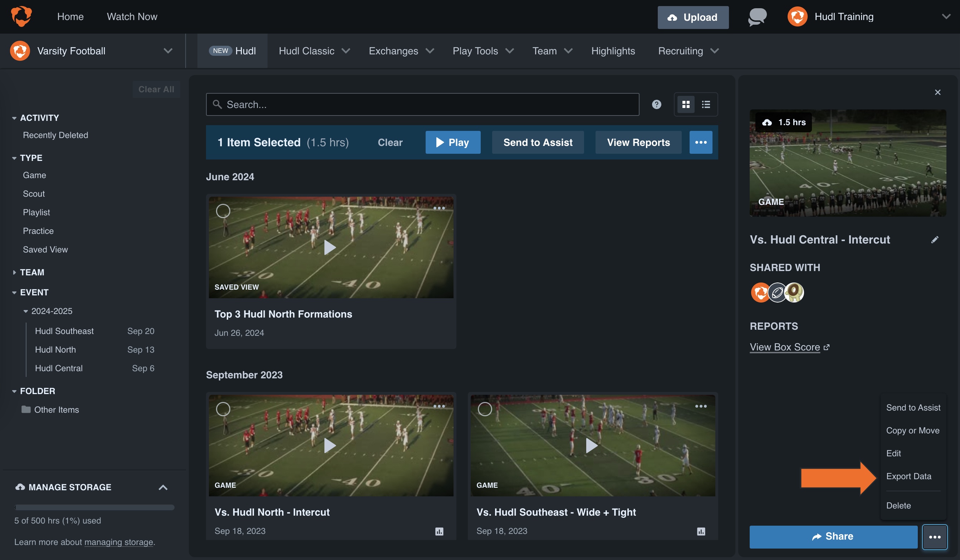
Task: Select Hudl Southeast Sep 20 event
Action: pyautogui.click(x=94, y=331)
